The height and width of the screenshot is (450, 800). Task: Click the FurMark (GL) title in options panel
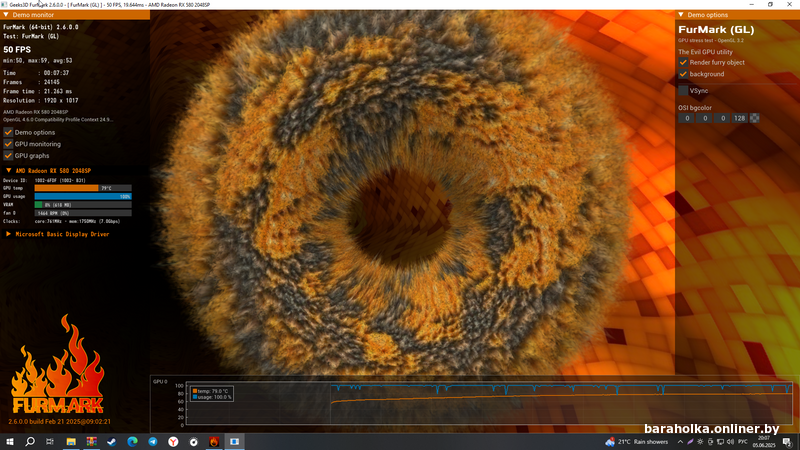pyautogui.click(x=716, y=30)
